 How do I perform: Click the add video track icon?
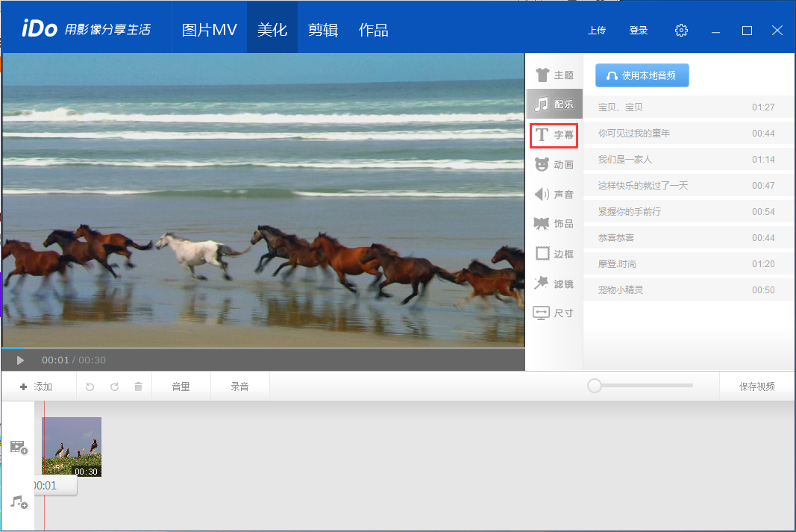(19, 447)
